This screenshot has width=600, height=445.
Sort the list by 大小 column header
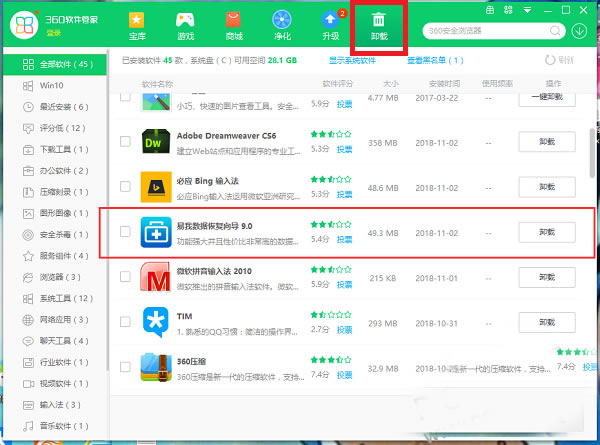tap(389, 83)
